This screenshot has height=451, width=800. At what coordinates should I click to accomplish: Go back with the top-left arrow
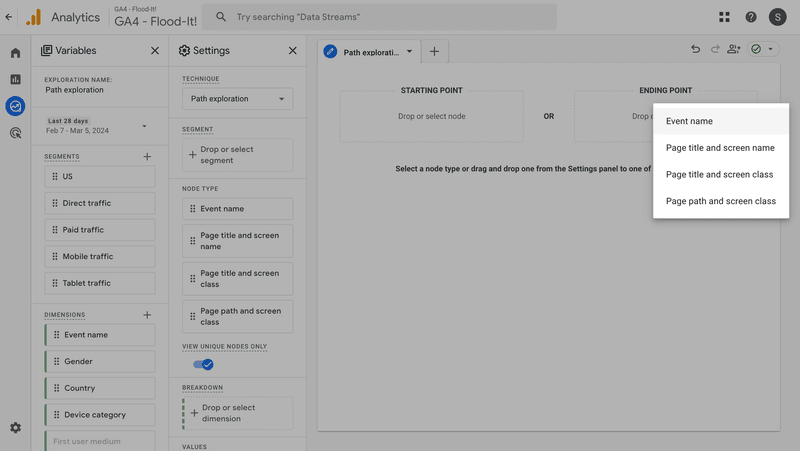pyautogui.click(x=9, y=17)
